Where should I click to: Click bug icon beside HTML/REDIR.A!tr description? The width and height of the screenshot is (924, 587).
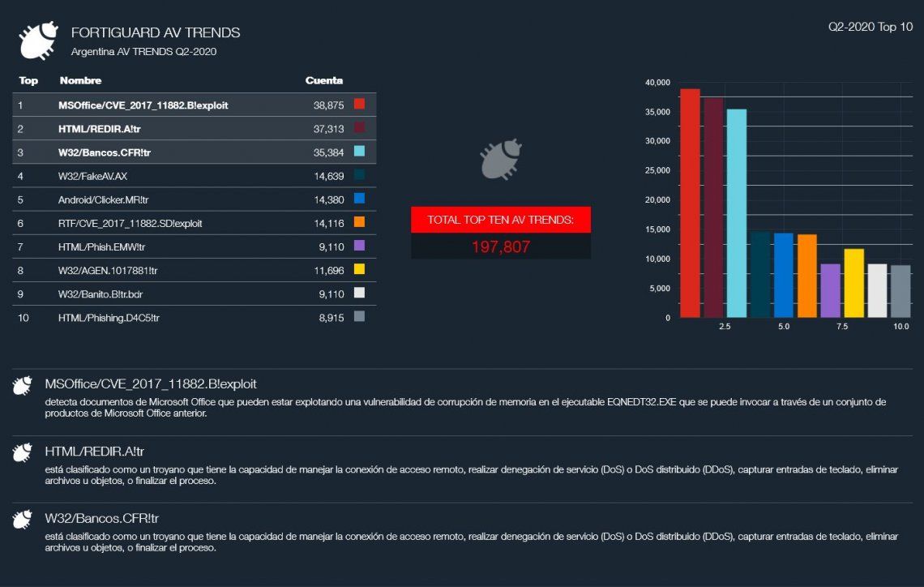point(23,452)
